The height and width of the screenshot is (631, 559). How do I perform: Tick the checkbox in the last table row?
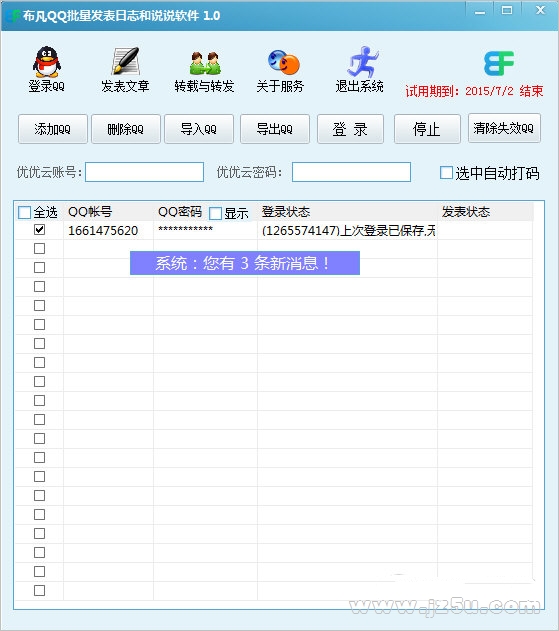pyautogui.click(x=39, y=591)
